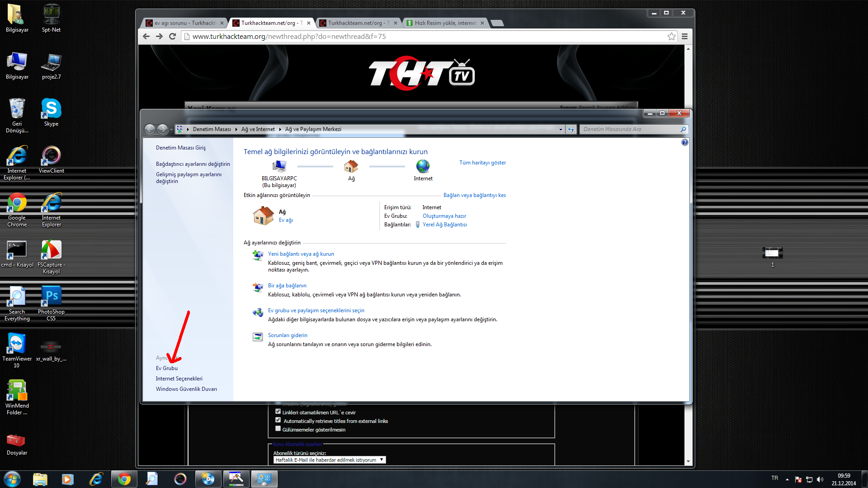Click the TR language indicator in the taskbar
868x488 pixels.
774,478
